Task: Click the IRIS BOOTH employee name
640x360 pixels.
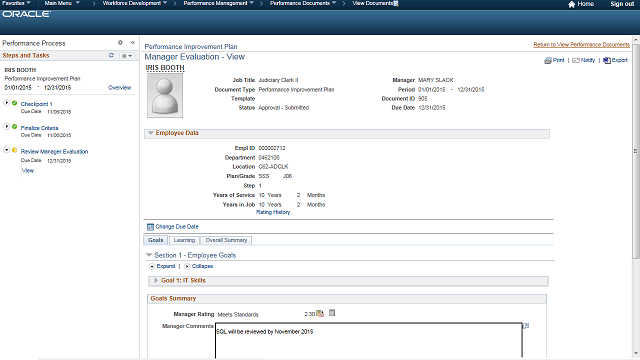Action: click(165, 68)
